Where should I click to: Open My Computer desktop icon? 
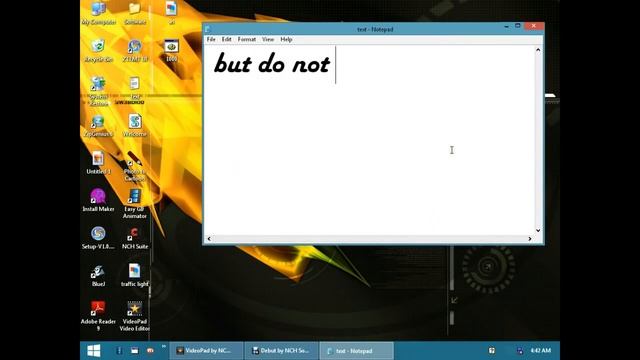tap(98, 12)
